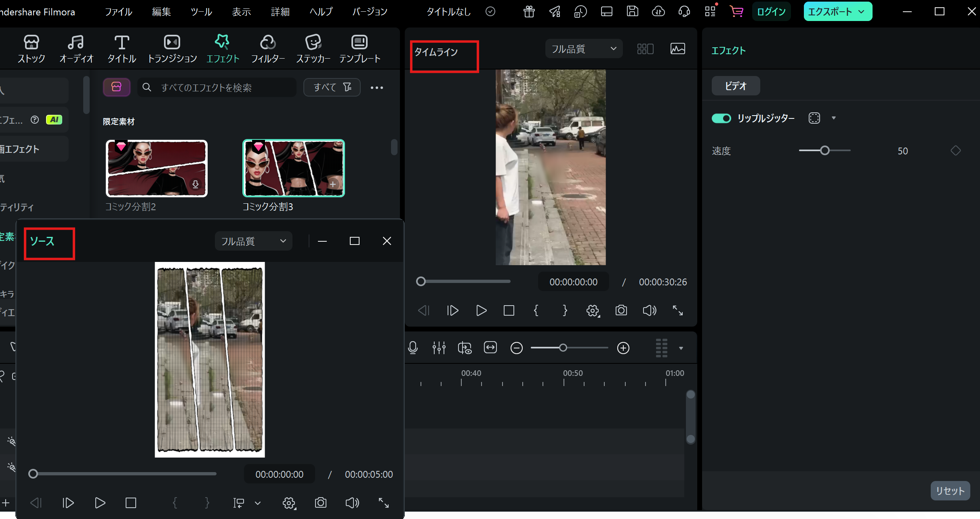Play the source preview
Viewport: 980px width, 519px height.
100,503
